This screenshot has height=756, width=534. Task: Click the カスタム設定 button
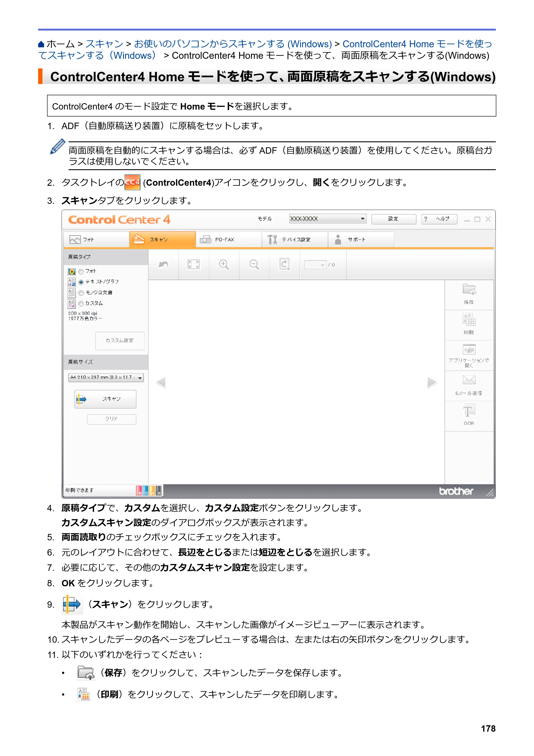(120, 341)
